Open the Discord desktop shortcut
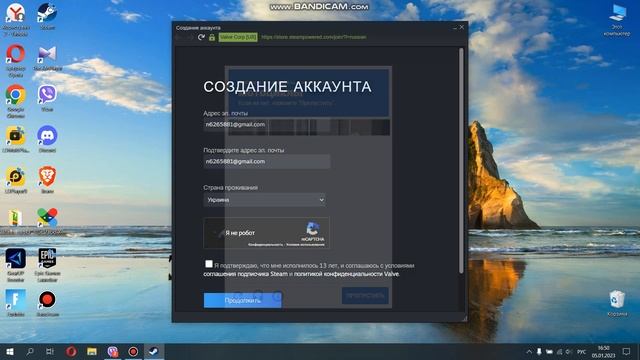This screenshot has width=640, height=360. pos(47,139)
